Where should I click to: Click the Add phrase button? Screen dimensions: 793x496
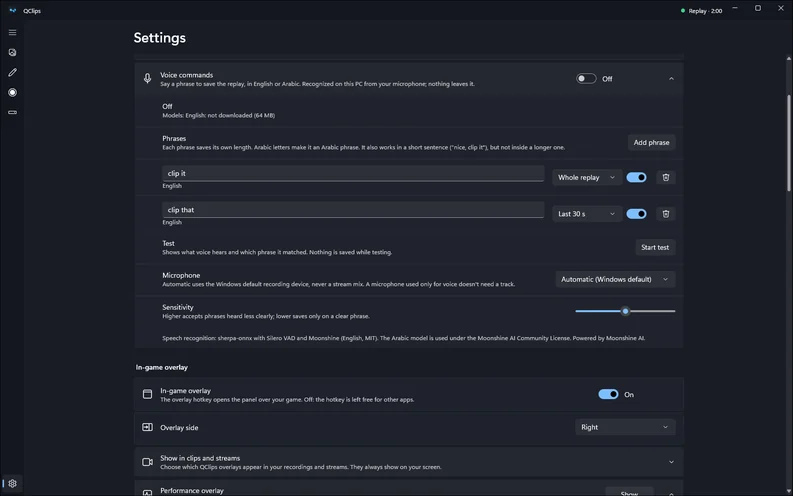coord(651,143)
